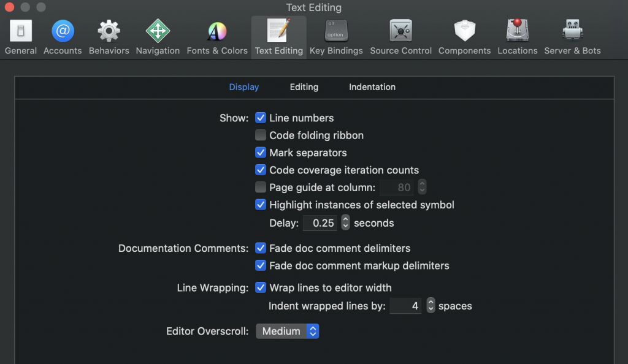The width and height of the screenshot is (628, 364).
Task: Open the Components preferences pane
Action: pyautogui.click(x=465, y=37)
